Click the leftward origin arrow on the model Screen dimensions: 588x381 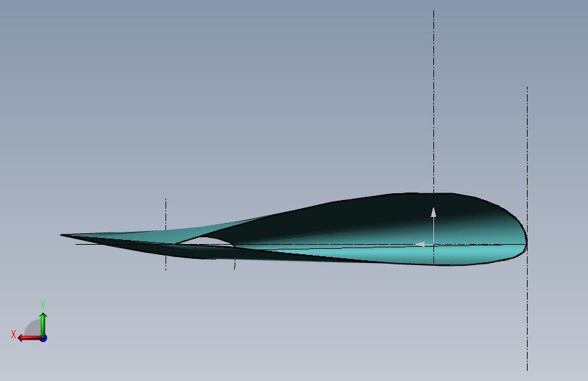point(420,244)
